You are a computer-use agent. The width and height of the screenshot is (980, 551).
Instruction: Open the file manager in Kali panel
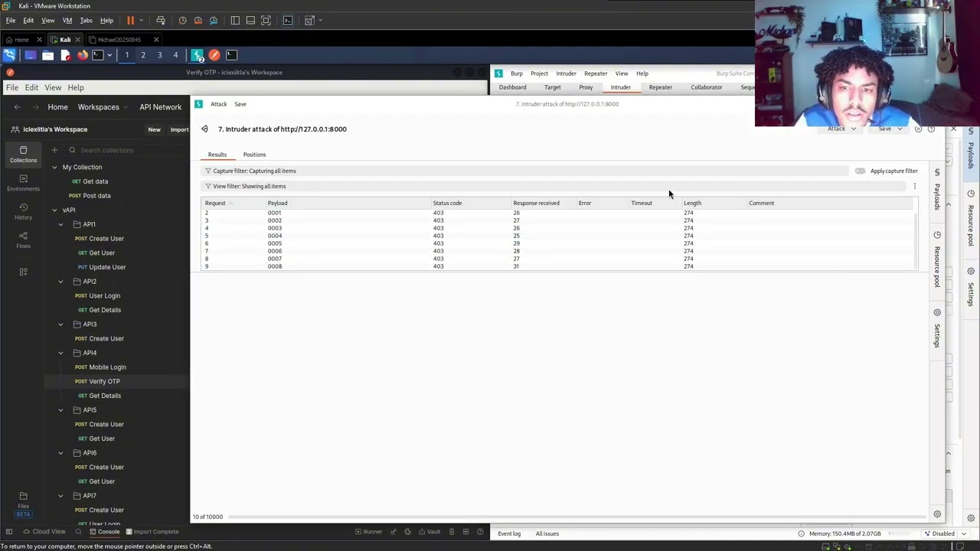click(x=47, y=55)
